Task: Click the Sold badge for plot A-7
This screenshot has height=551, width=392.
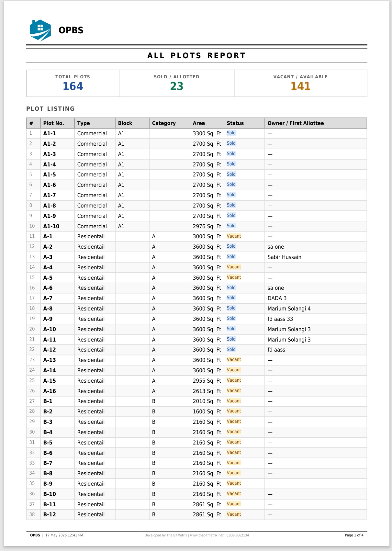Action: 231,298
